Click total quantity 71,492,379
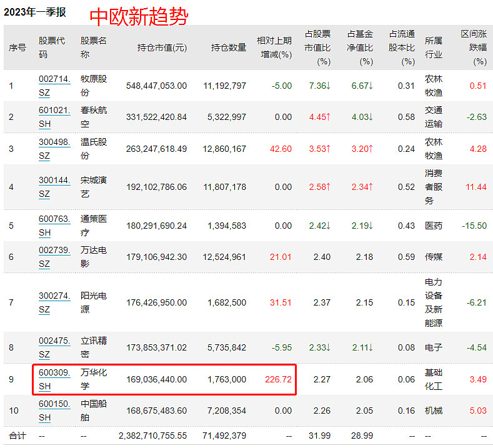 [x=224, y=436]
